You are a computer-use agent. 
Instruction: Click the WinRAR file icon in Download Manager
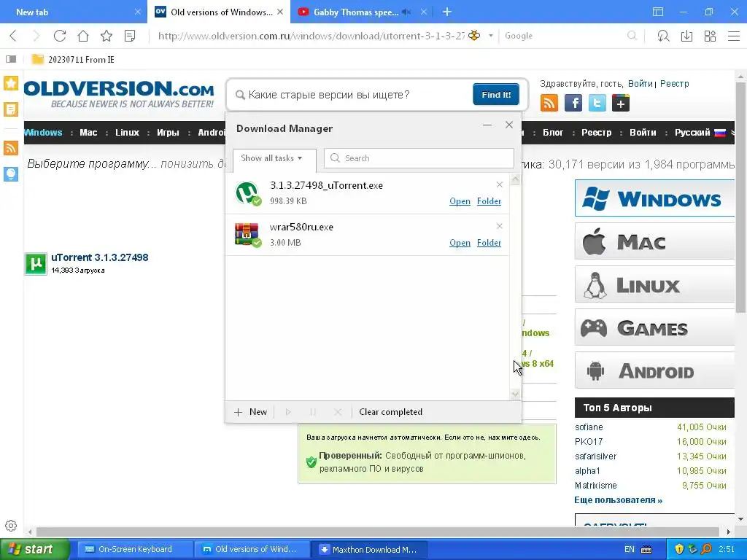[248, 235]
